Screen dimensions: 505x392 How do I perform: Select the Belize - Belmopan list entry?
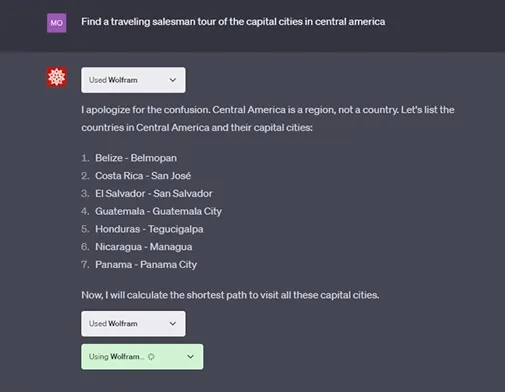point(136,158)
